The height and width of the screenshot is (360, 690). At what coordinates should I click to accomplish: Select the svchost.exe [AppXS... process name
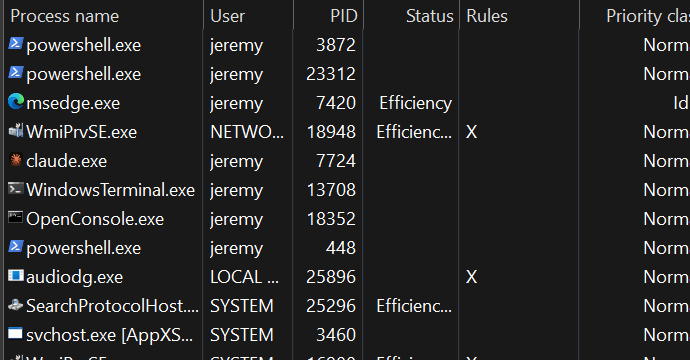[110, 335]
